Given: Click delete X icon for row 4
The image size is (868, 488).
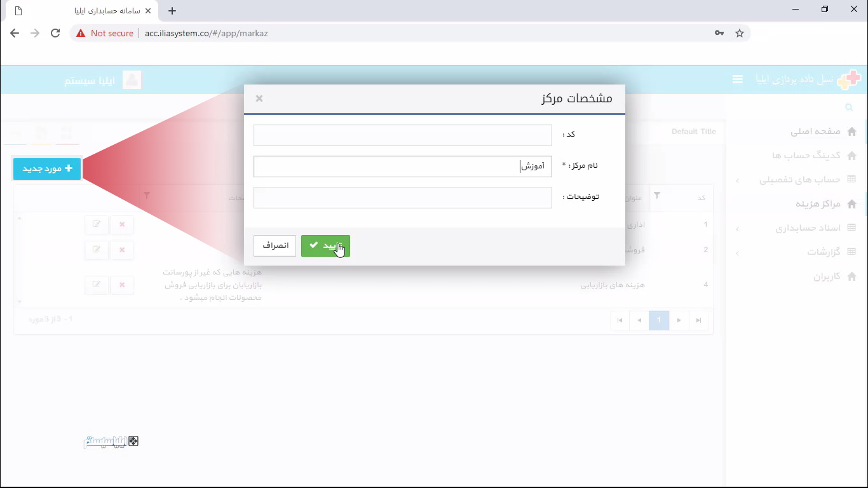Looking at the screenshot, I should 122,285.
